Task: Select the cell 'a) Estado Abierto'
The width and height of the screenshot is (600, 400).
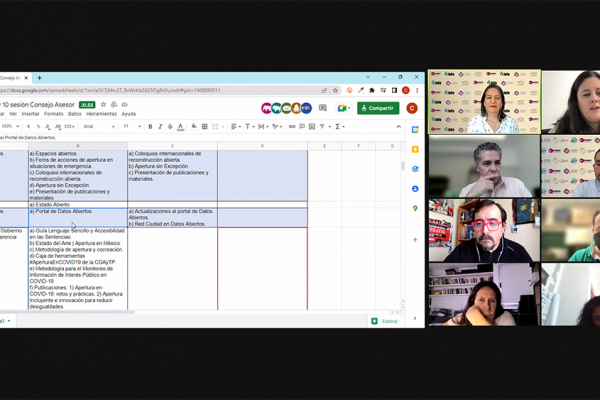Action: 78,205
